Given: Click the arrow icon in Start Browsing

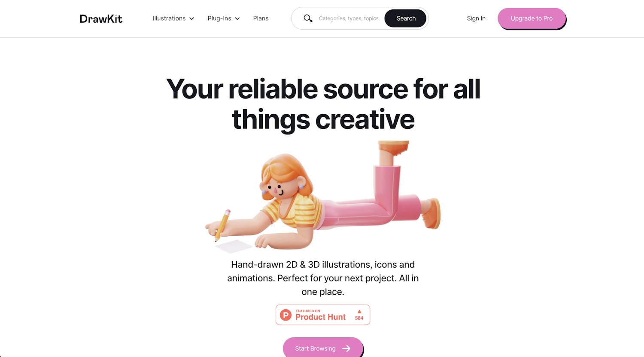Looking at the screenshot, I should click(x=346, y=348).
